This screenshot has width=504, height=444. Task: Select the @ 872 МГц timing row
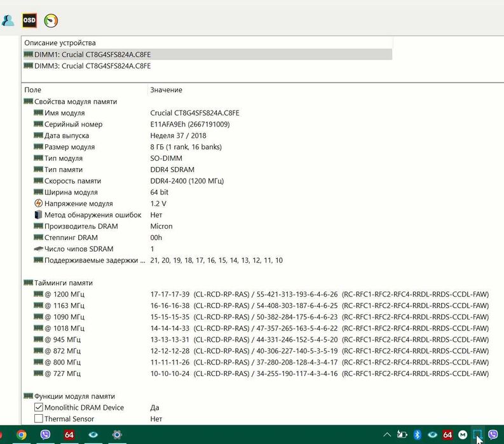[261, 351]
